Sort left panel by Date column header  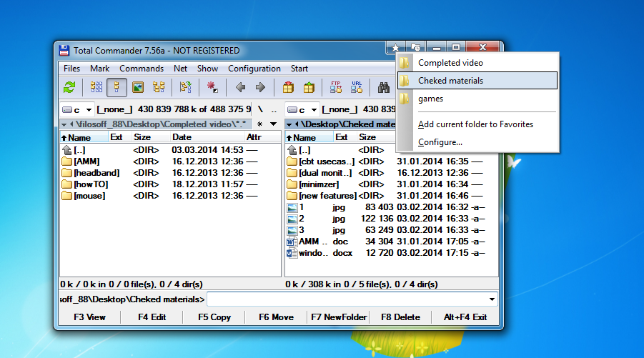(207, 137)
